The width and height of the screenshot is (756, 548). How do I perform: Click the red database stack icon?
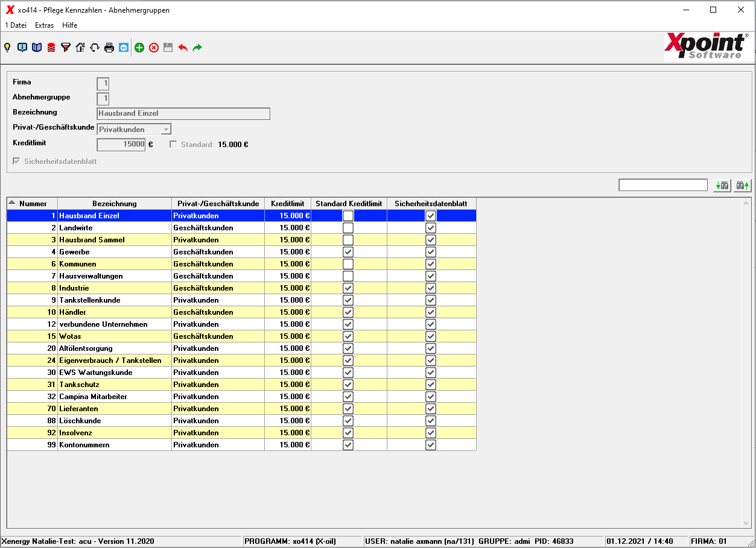[x=51, y=48]
